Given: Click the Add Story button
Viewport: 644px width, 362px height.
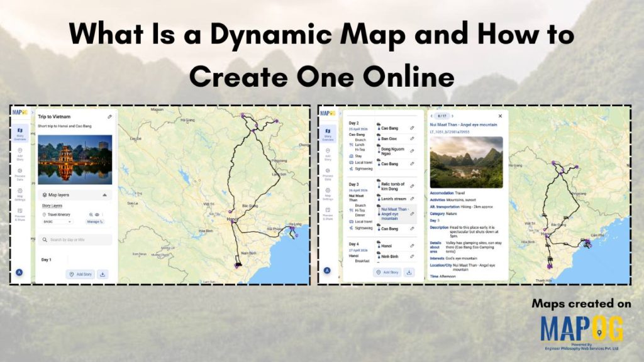Looking at the screenshot, I should (81, 273).
